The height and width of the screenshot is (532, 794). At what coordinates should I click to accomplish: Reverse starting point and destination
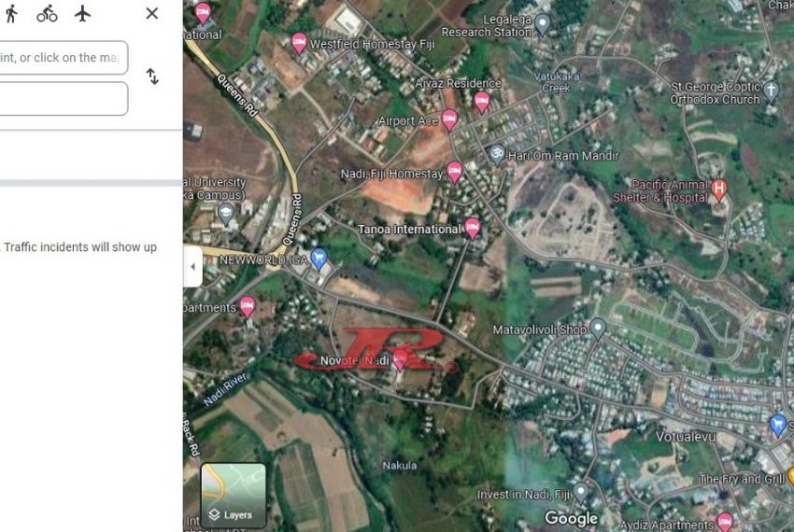pyautogui.click(x=152, y=77)
